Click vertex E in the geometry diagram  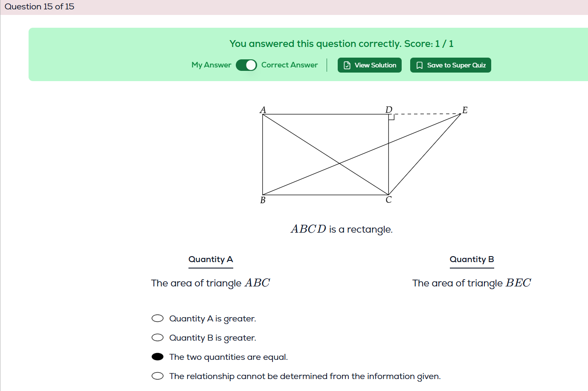coord(461,114)
